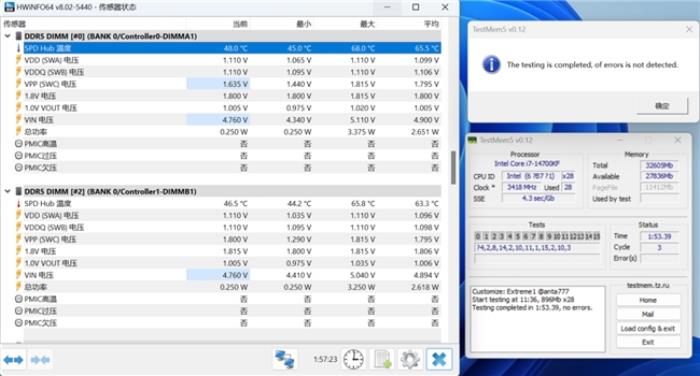The width and height of the screenshot is (700, 376).
Task: Click the vertical scrollbar of the sensor list
Action: click(x=453, y=168)
